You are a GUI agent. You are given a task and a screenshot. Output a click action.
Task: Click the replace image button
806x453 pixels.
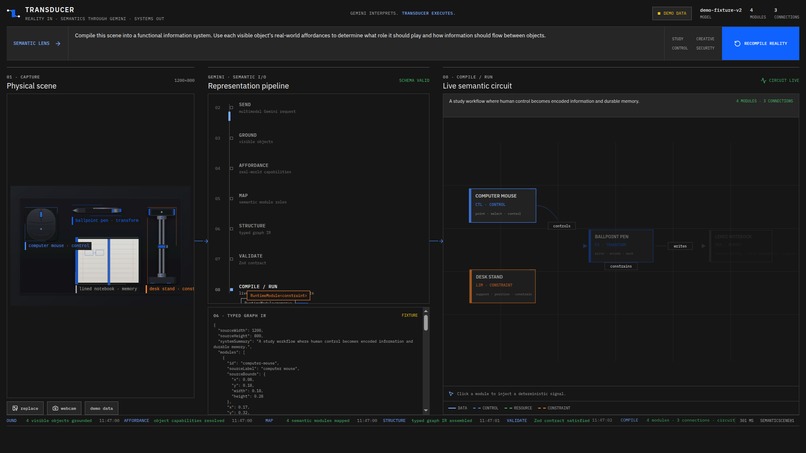point(25,408)
